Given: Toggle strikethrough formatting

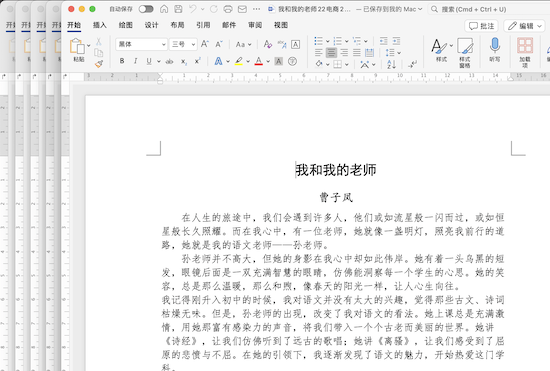Looking at the screenshot, I should (169, 61).
